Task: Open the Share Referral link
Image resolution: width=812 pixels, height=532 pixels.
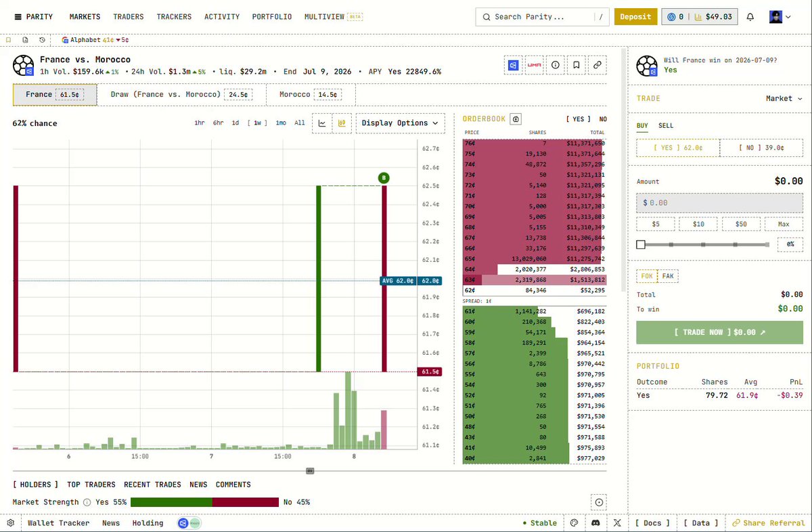Action: [768, 523]
